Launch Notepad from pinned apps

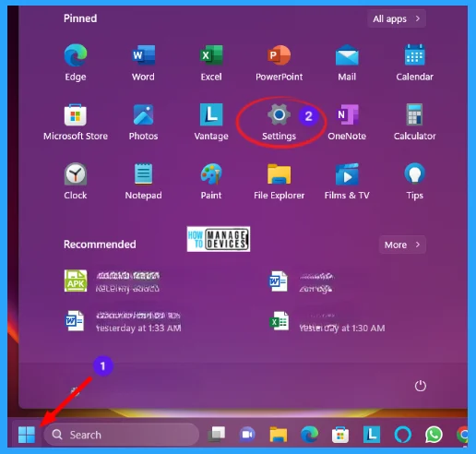(x=143, y=181)
